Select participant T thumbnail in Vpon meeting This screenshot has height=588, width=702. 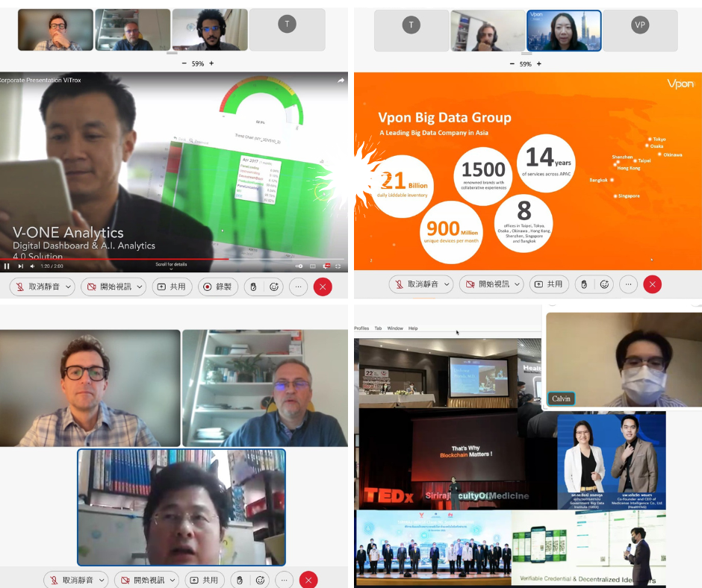pyautogui.click(x=411, y=31)
